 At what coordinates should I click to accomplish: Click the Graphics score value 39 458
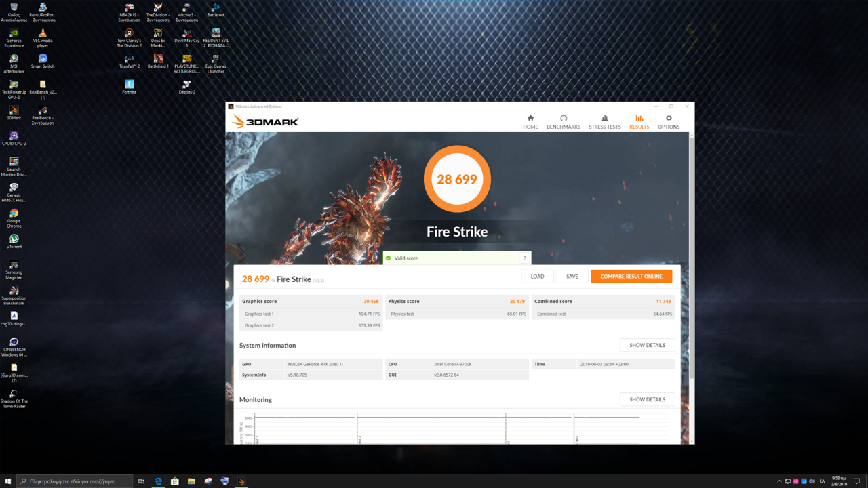(x=371, y=302)
